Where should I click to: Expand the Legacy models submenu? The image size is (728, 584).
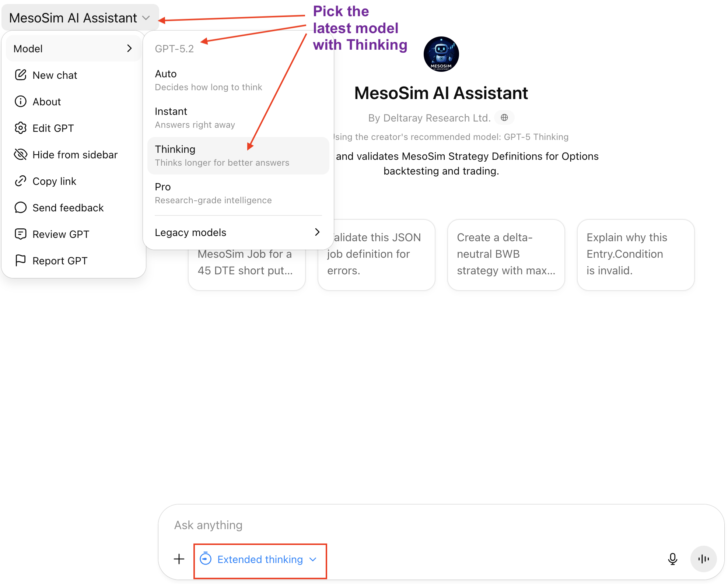tap(238, 232)
